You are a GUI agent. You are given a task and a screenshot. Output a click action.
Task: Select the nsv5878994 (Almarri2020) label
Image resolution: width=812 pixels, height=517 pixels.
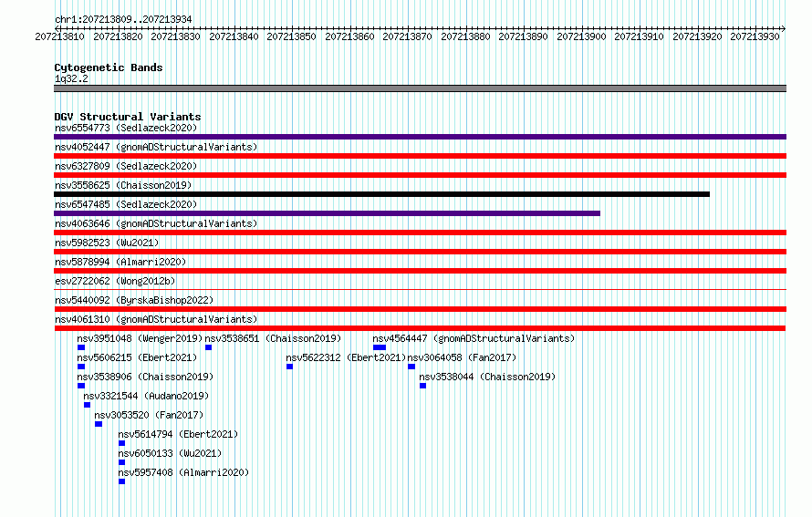point(120,262)
